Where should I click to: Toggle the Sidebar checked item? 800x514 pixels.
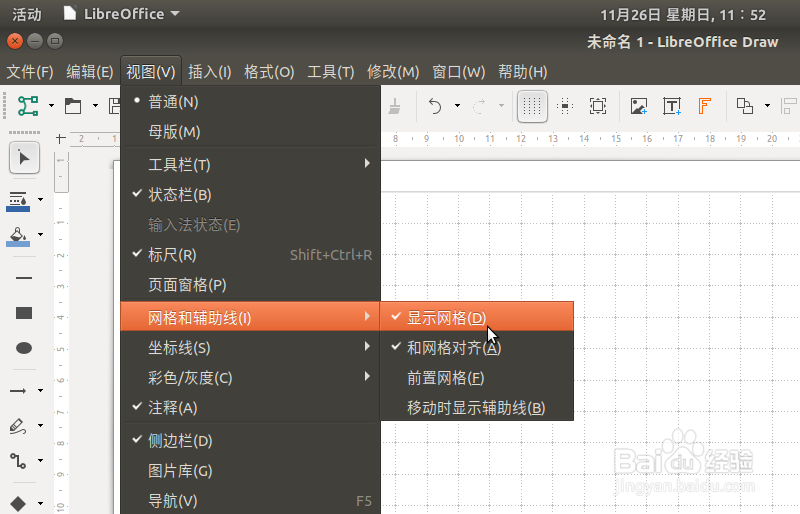tap(251, 440)
